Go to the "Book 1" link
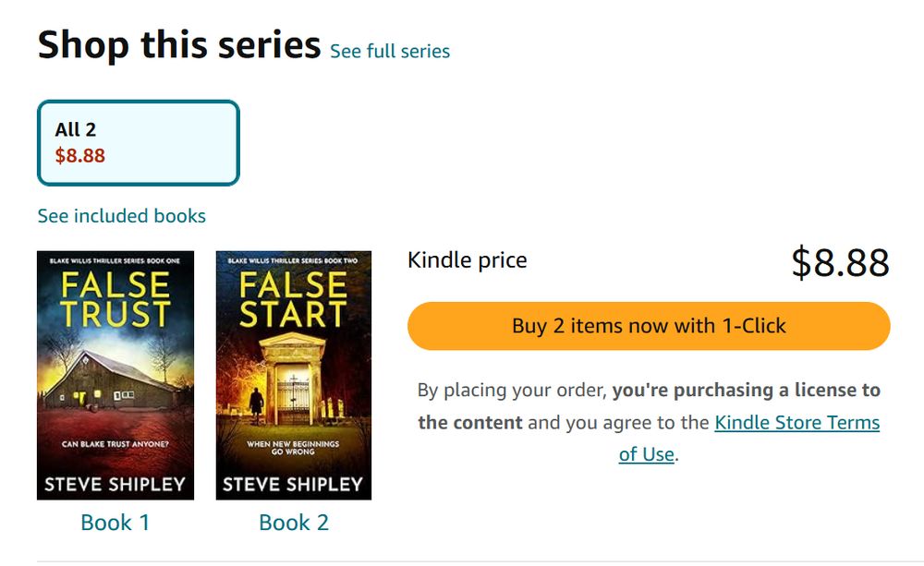Viewport: 924px width, 566px height. click(x=115, y=523)
